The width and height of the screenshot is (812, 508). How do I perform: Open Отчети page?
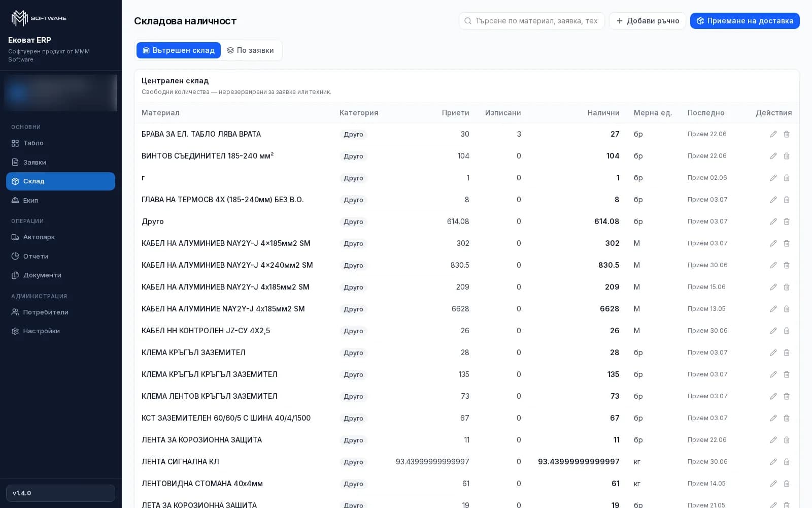pos(60,257)
